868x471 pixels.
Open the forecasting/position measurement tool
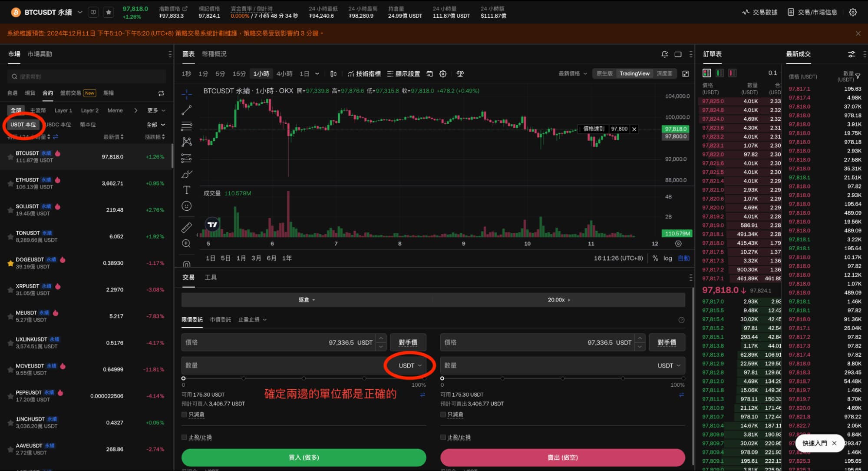point(187,158)
